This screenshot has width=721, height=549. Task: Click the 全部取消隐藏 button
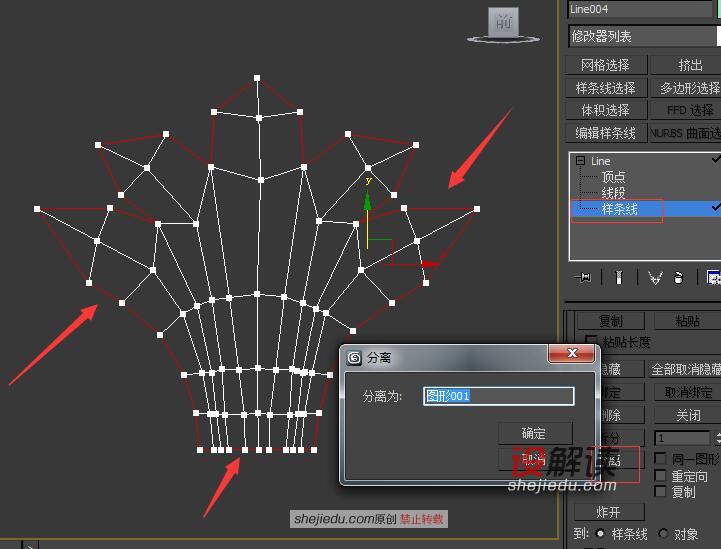pyautogui.click(x=685, y=369)
